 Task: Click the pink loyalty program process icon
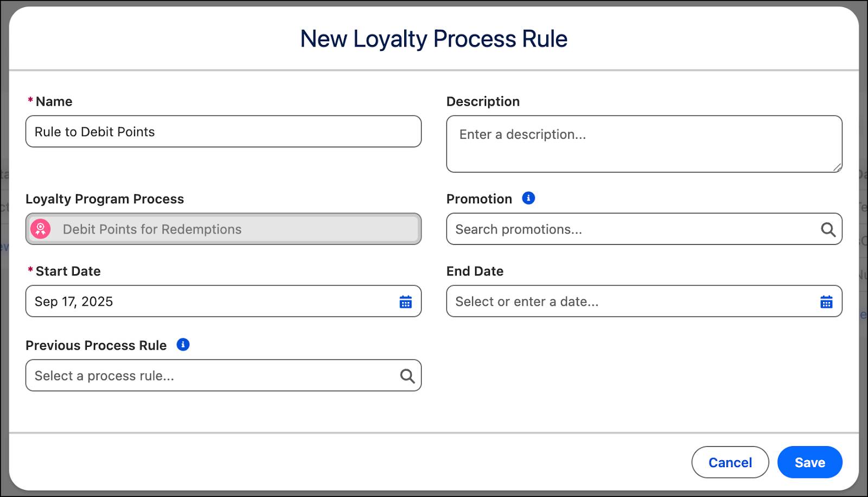click(41, 229)
